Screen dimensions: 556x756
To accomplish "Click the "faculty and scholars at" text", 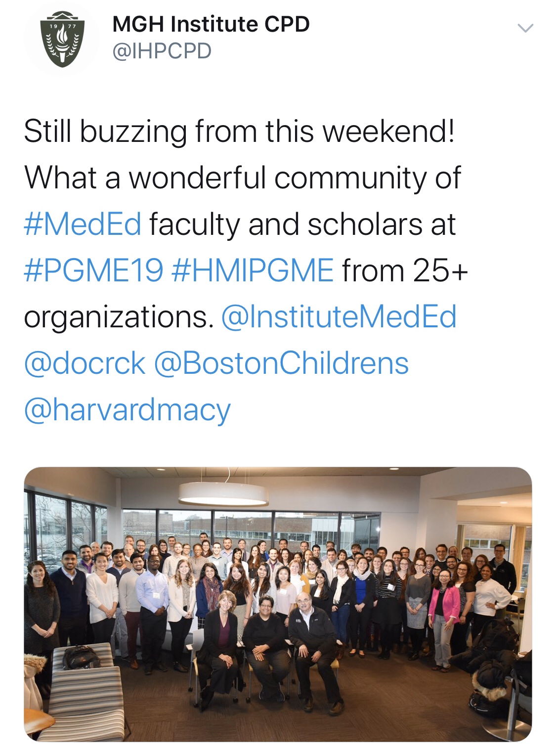I will click(302, 224).
